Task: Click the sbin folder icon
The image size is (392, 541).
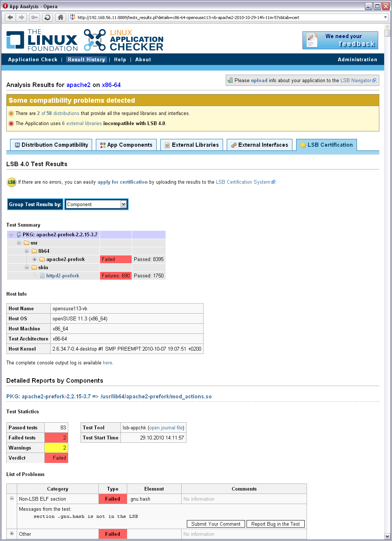Action: click(34, 267)
